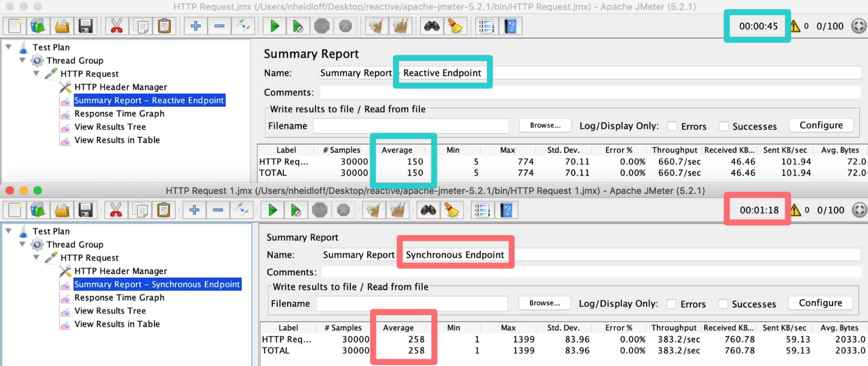The height and width of the screenshot is (366, 868).
Task: Click Browse... in Reactive Endpoint window
Action: click(x=545, y=125)
